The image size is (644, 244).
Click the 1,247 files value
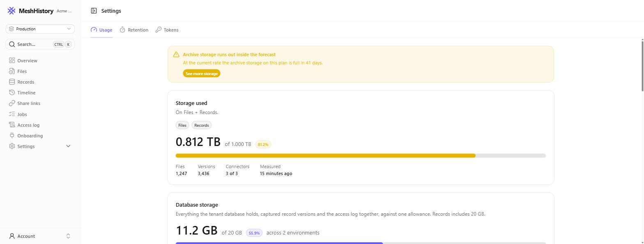[x=181, y=174]
